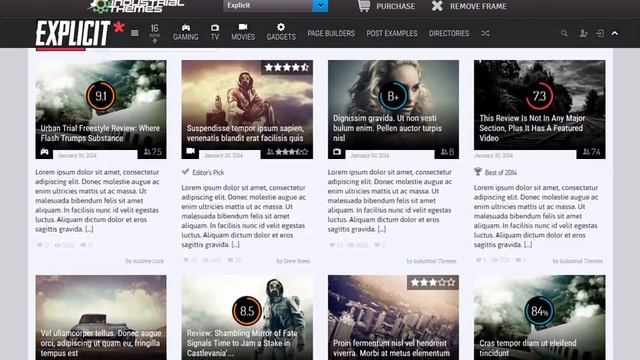
Task: Open the Gaming section
Action: (x=186, y=32)
